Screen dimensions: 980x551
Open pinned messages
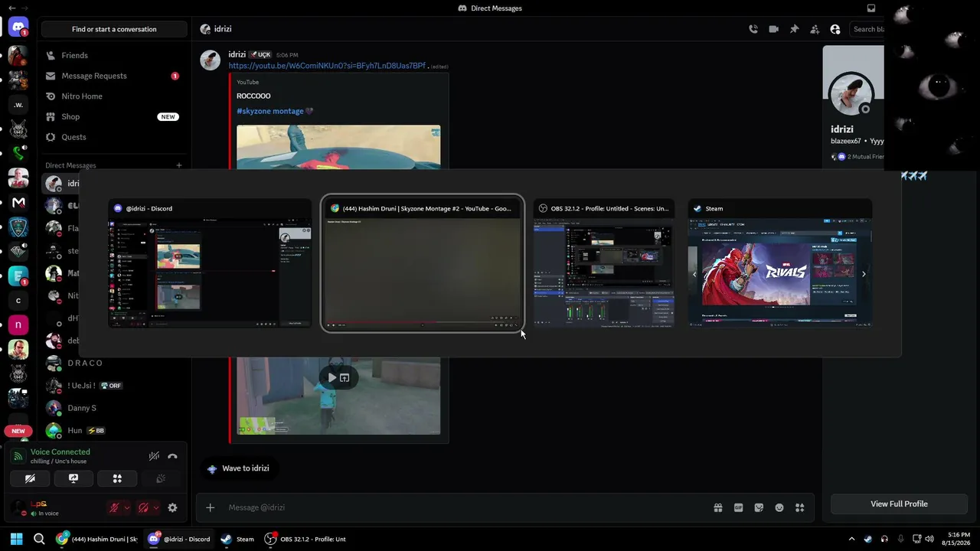click(x=794, y=29)
